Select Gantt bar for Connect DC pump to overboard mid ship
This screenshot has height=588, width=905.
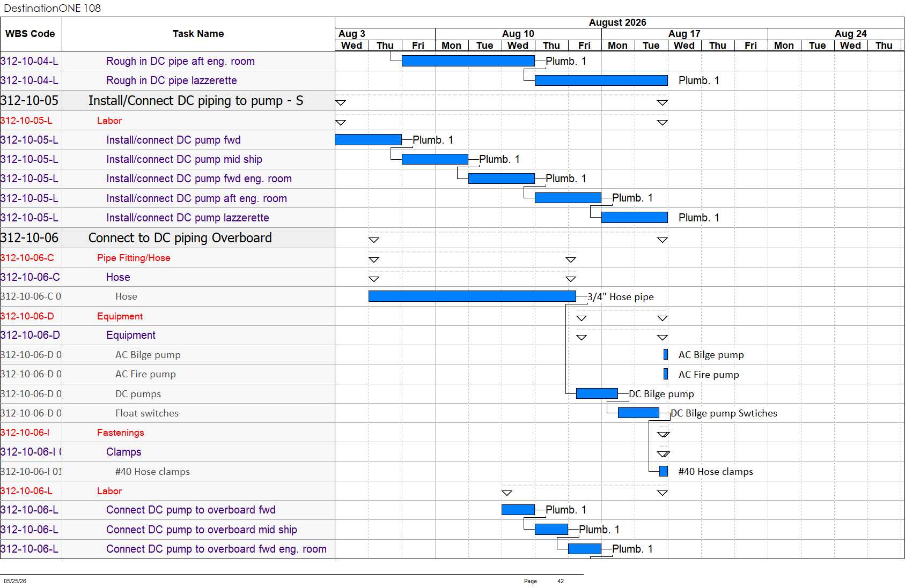point(551,530)
